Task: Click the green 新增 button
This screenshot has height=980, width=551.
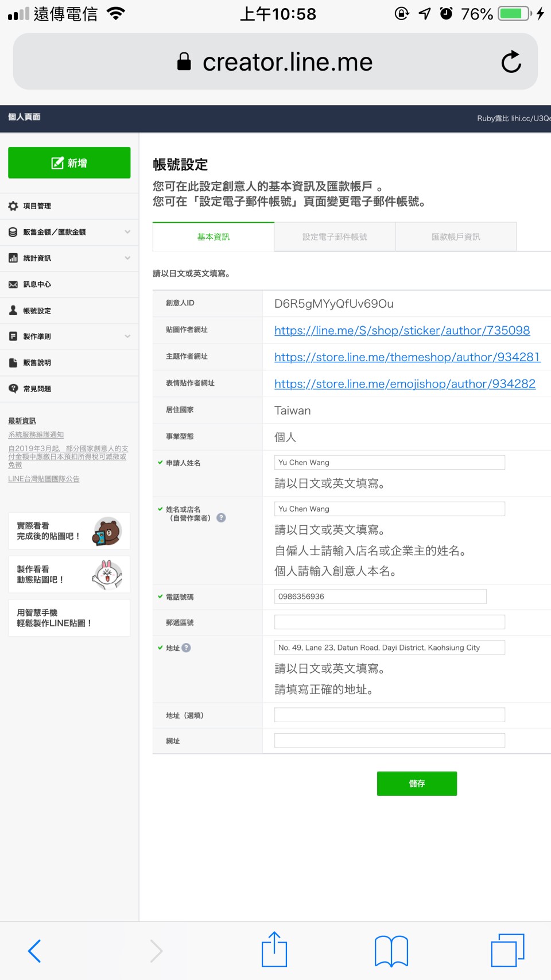Action: tap(69, 163)
